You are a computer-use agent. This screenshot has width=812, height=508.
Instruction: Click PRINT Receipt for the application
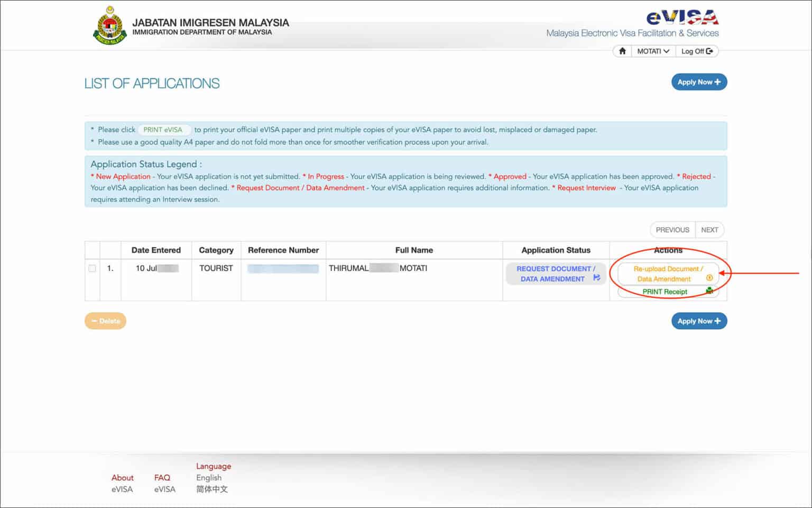click(664, 292)
